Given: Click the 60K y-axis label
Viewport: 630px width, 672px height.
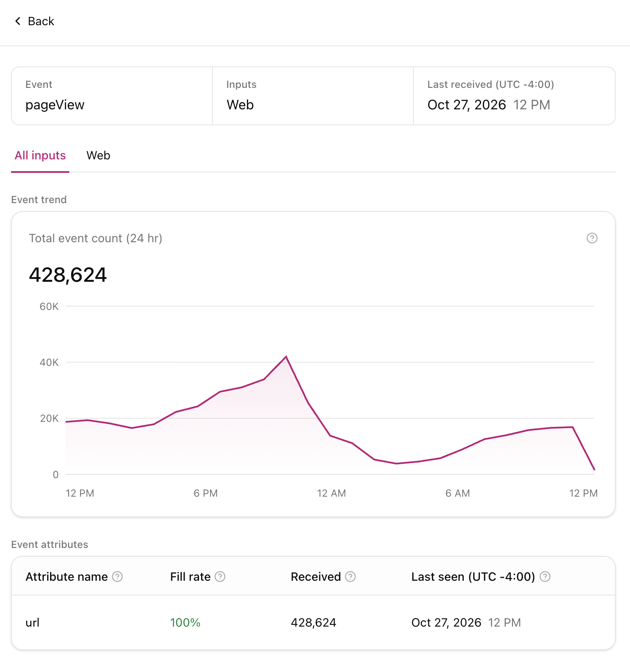Looking at the screenshot, I should pyautogui.click(x=49, y=307).
